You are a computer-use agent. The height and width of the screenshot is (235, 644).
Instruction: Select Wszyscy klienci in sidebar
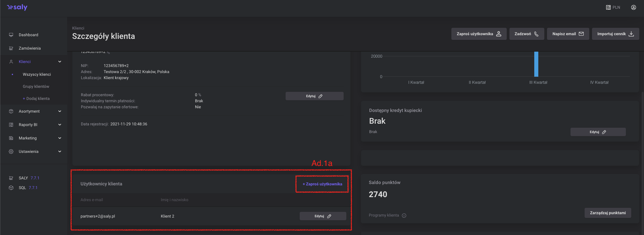[37, 74]
